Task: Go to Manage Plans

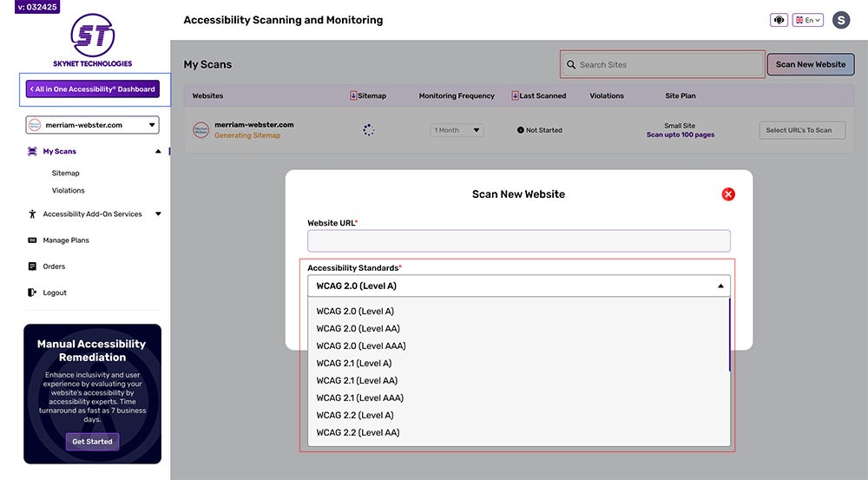Action: click(x=66, y=240)
